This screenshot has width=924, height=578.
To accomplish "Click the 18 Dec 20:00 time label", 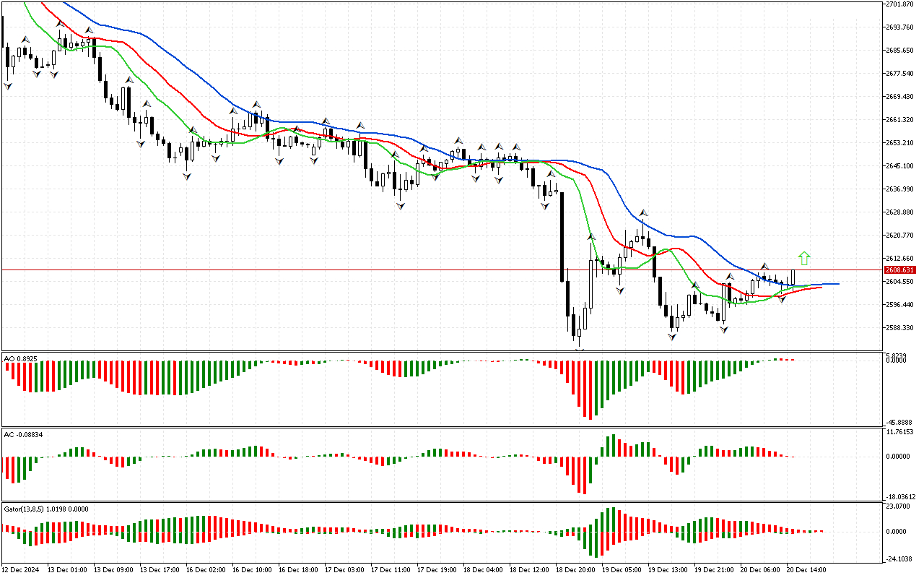I will (575, 570).
